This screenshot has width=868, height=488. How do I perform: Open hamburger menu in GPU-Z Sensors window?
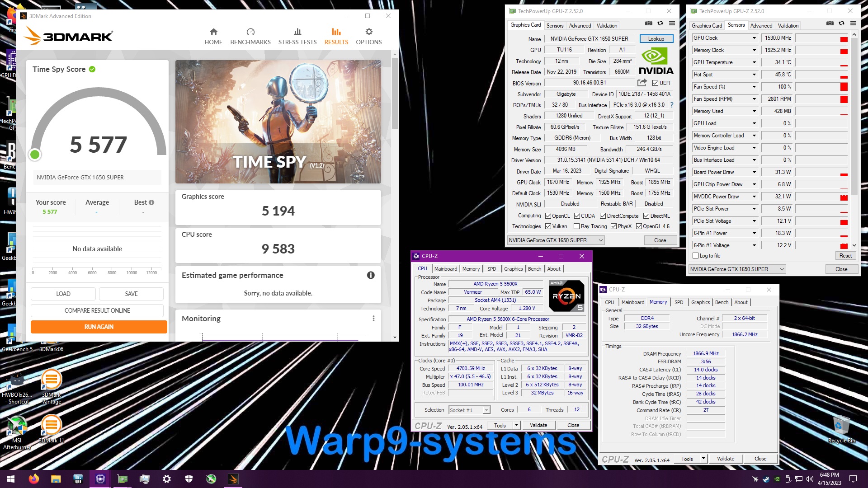[853, 23]
